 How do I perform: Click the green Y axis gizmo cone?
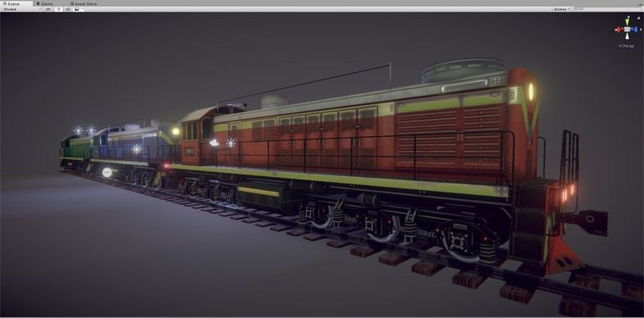(x=628, y=21)
